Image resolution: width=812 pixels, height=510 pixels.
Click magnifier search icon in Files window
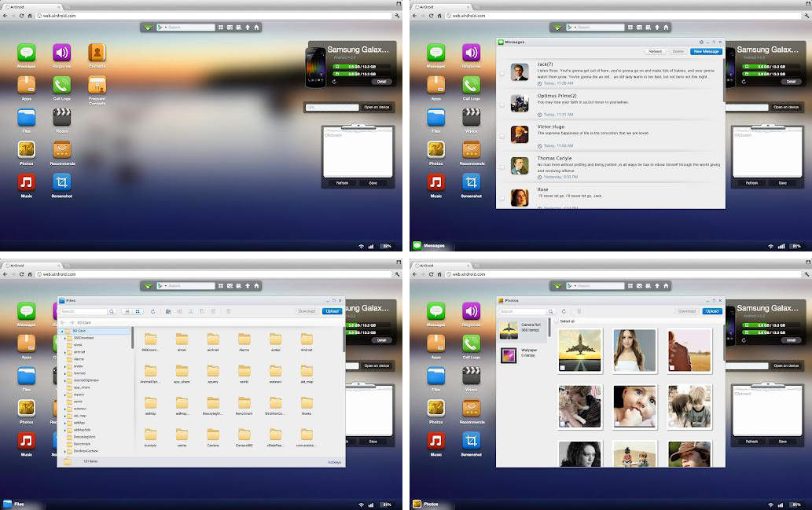pos(112,311)
